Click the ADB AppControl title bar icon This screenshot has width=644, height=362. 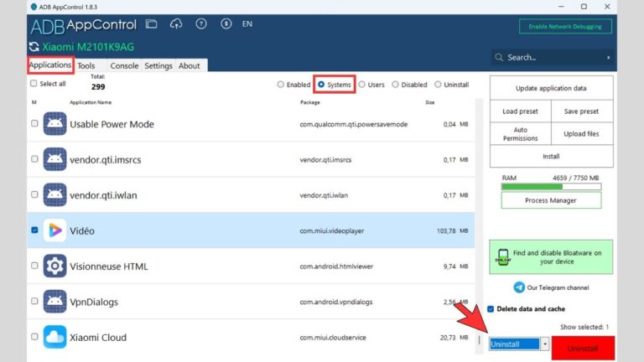click(x=34, y=7)
